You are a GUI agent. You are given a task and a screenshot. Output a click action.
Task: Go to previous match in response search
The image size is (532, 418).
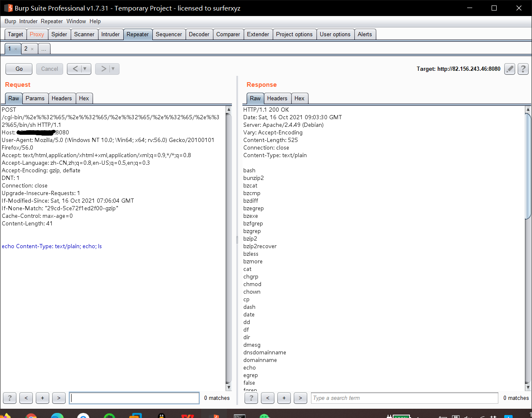coord(268,398)
